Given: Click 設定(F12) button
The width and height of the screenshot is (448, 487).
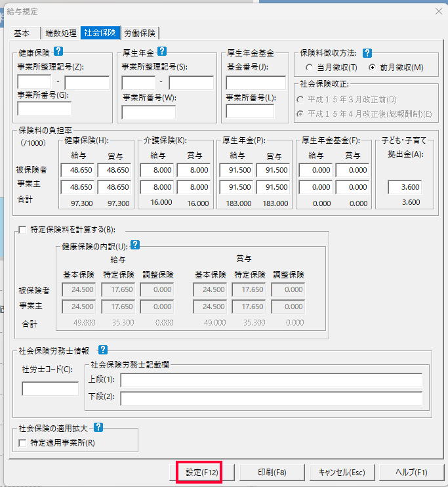Looking at the screenshot, I should click(x=200, y=472).
